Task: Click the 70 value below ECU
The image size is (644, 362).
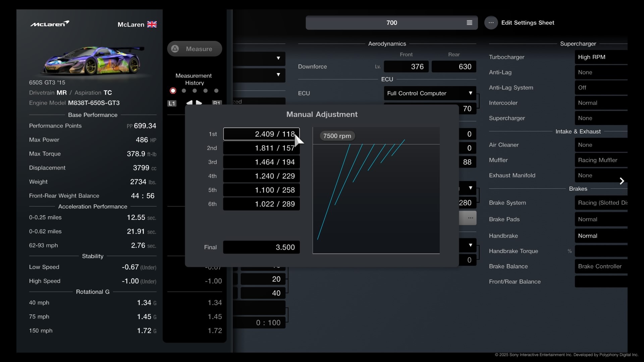Action: pyautogui.click(x=467, y=109)
